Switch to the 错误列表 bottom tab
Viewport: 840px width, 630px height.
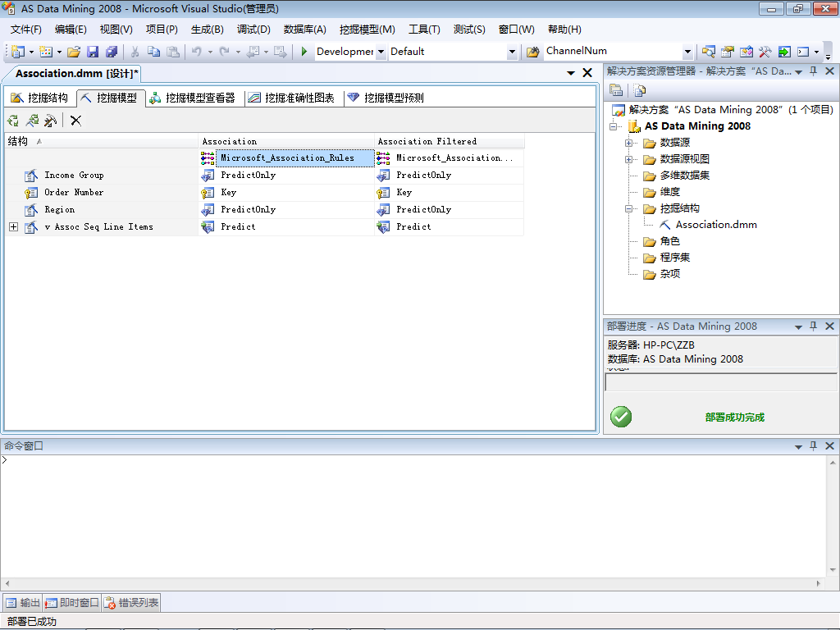pos(130,603)
